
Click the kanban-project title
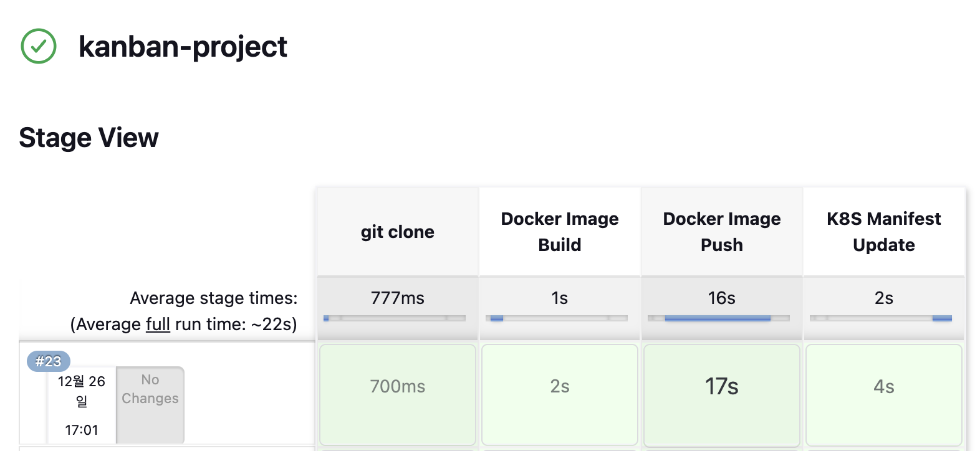pyautogui.click(x=183, y=47)
